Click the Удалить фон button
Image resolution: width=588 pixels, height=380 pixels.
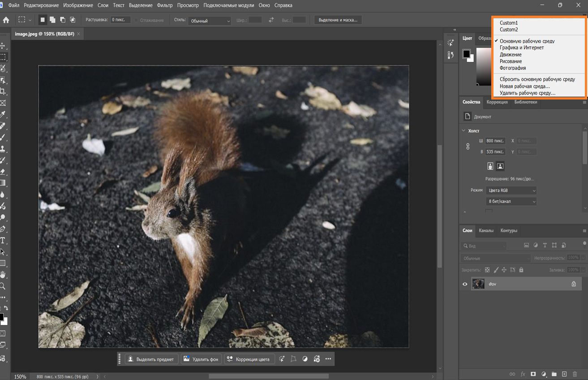click(x=201, y=358)
